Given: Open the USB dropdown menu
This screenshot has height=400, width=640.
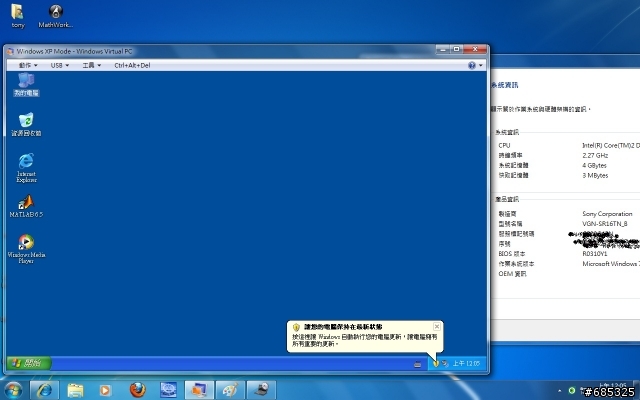Looking at the screenshot, I should tap(60, 65).
